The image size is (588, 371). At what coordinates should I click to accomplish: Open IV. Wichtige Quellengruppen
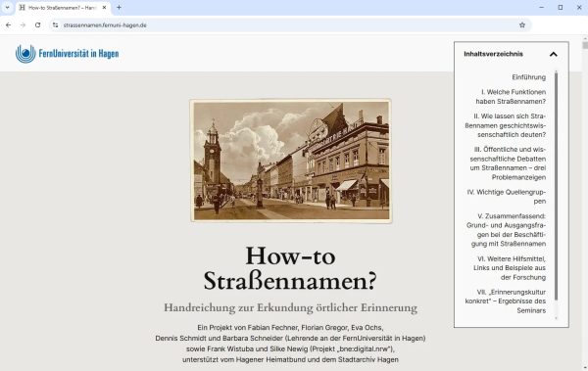pyautogui.click(x=507, y=197)
